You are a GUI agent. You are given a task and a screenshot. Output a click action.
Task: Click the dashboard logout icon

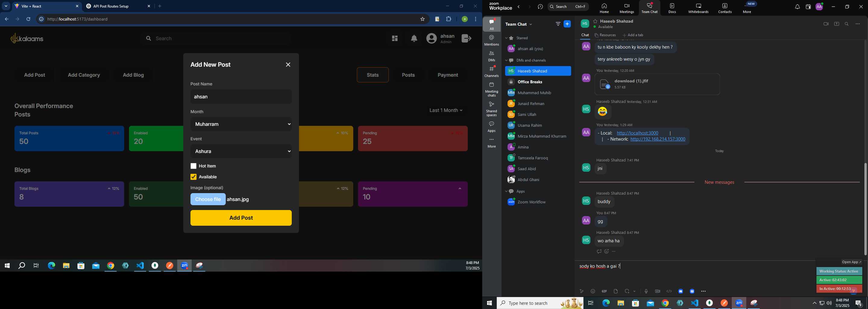[466, 38]
